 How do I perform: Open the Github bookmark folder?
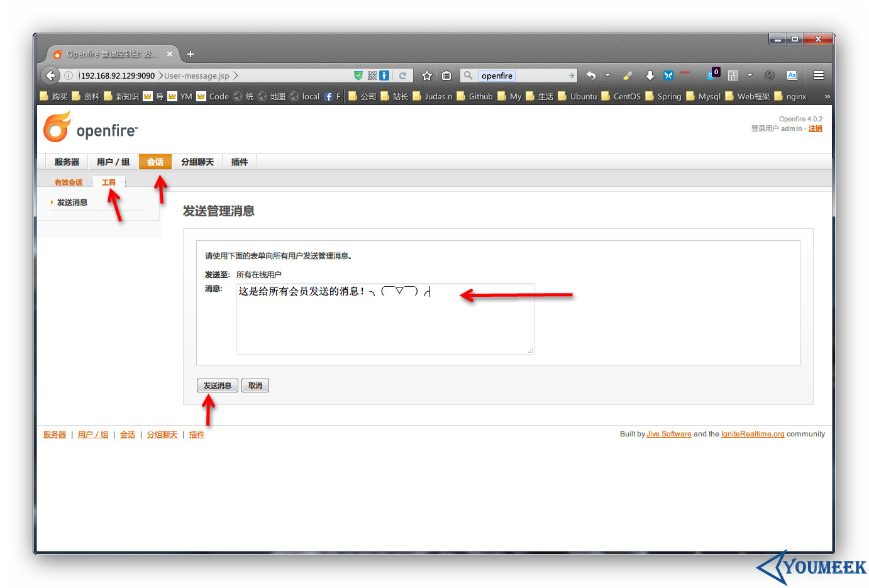click(x=475, y=96)
